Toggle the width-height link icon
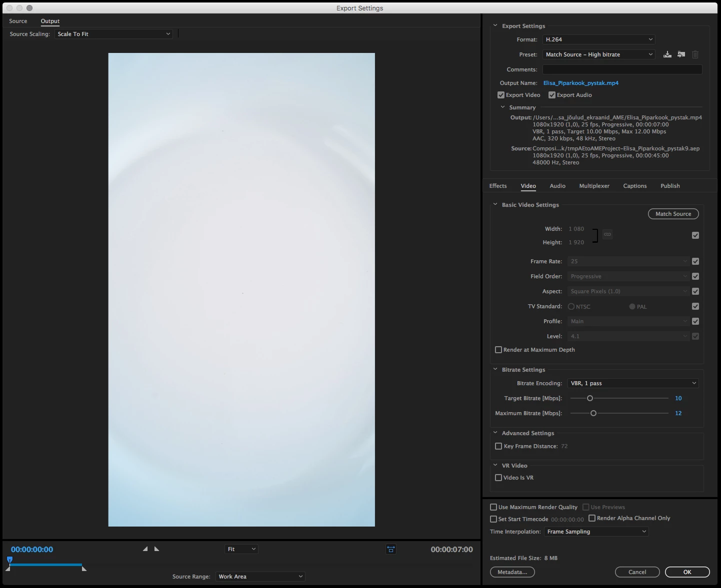This screenshot has width=721, height=588. tap(607, 234)
